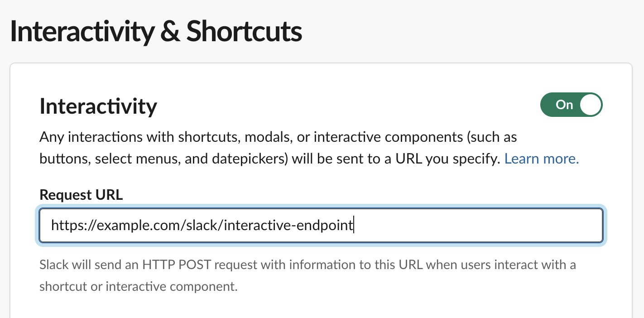Click the green On toggle background

(x=564, y=105)
